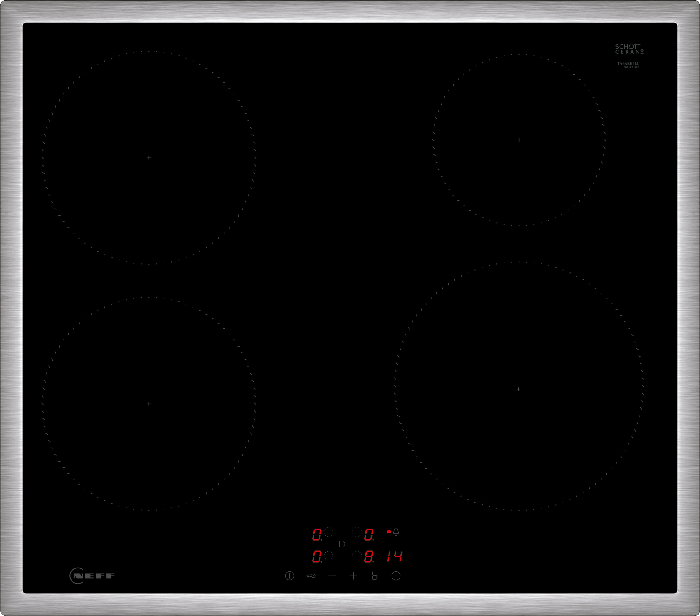Tap the front-right heat level showing 8
Image resolution: width=700 pixels, height=616 pixels.
pos(369,557)
